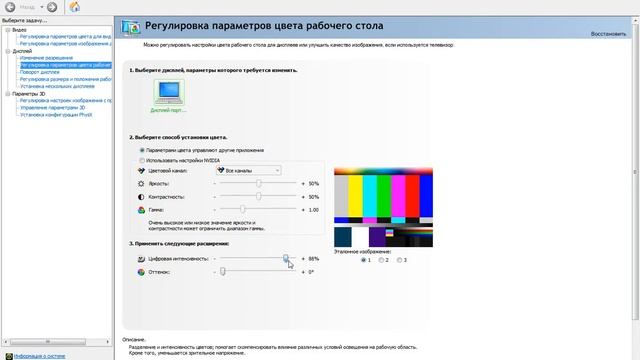Click the Цифровая интенсивность slider handle
This screenshot has height=360, width=640.
pyautogui.click(x=286, y=258)
